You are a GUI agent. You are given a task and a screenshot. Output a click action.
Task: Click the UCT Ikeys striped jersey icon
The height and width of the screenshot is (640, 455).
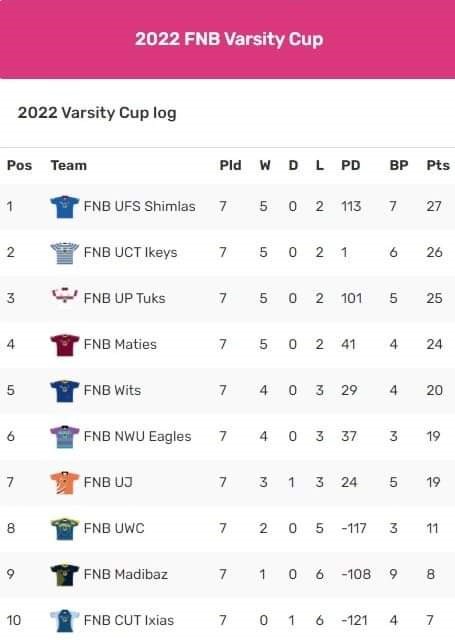[64, 253]
